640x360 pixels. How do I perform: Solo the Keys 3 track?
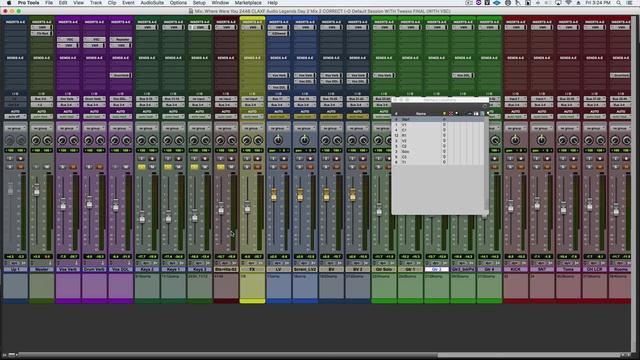[x=194, y=167]
